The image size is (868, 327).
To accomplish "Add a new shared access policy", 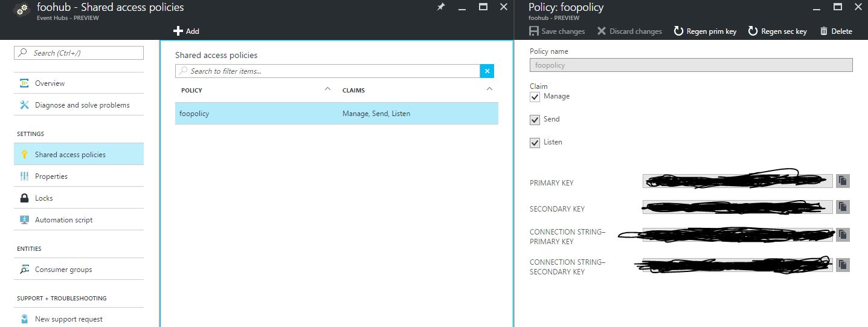I will click(186, 31).
